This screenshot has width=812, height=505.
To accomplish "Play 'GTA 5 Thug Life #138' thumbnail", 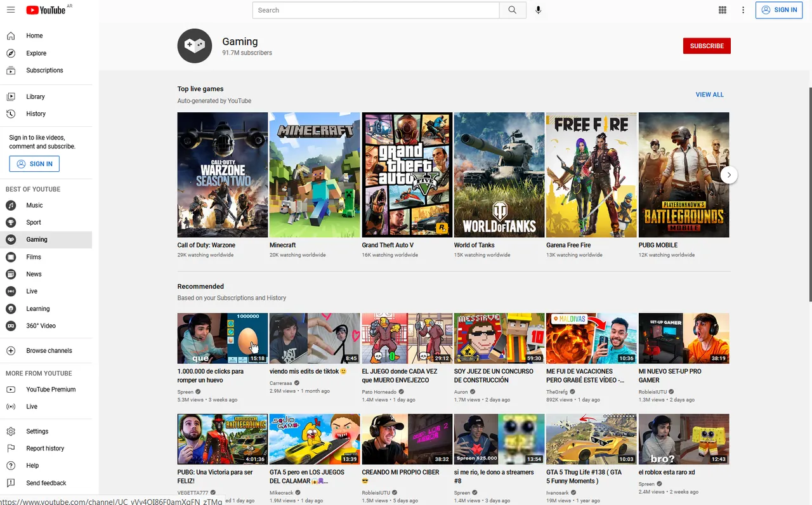I will point(591,439).
